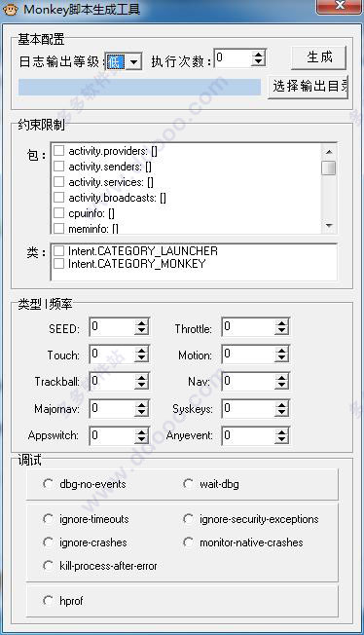
Task: Decrease Throttle value with down arrow
Action: [281, 331]
